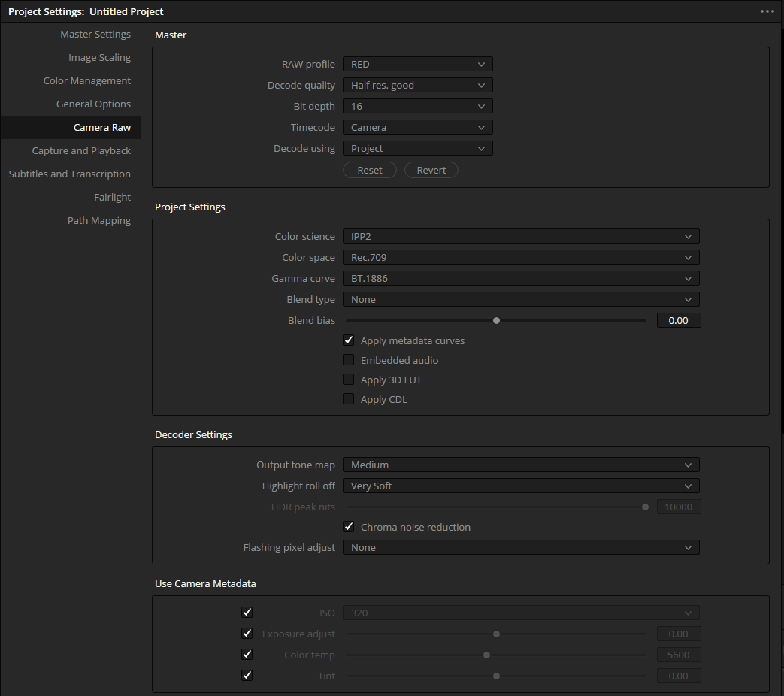Click the Blend bias value field

[x=678, y=320]
